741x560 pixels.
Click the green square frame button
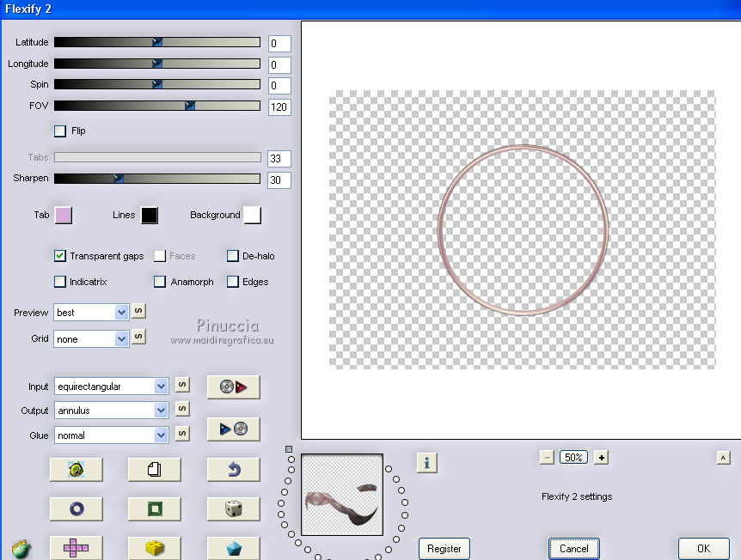click(155, 509)
